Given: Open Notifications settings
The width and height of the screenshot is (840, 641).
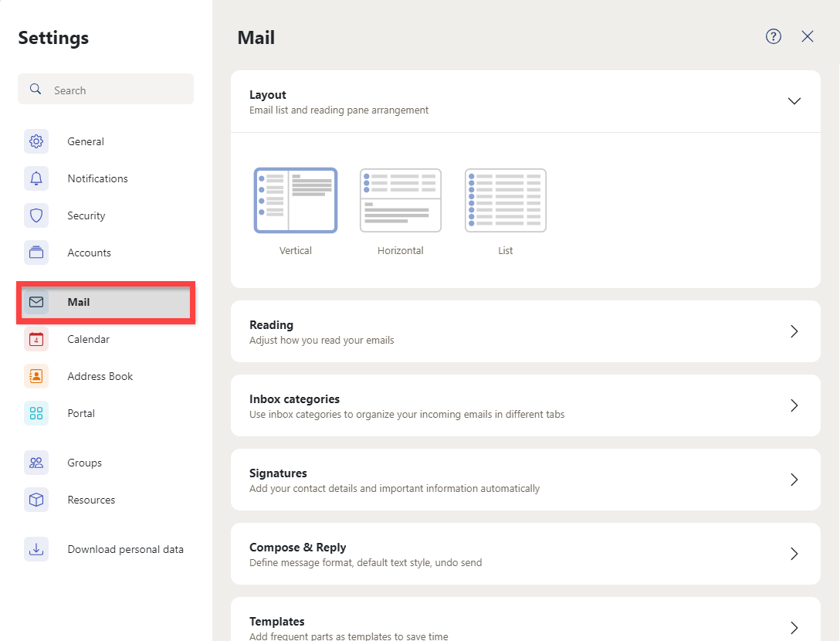Looking at the screenshot, I should coord(106,178).
